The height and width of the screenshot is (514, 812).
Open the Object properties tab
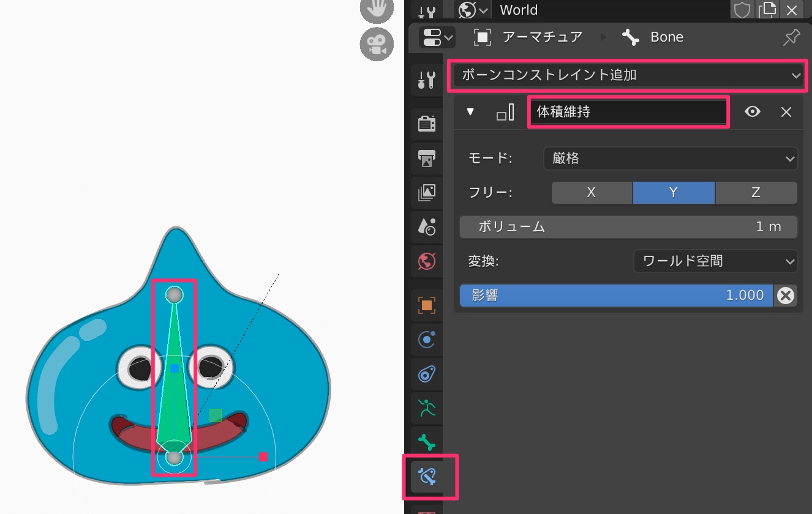pos(427,305)
